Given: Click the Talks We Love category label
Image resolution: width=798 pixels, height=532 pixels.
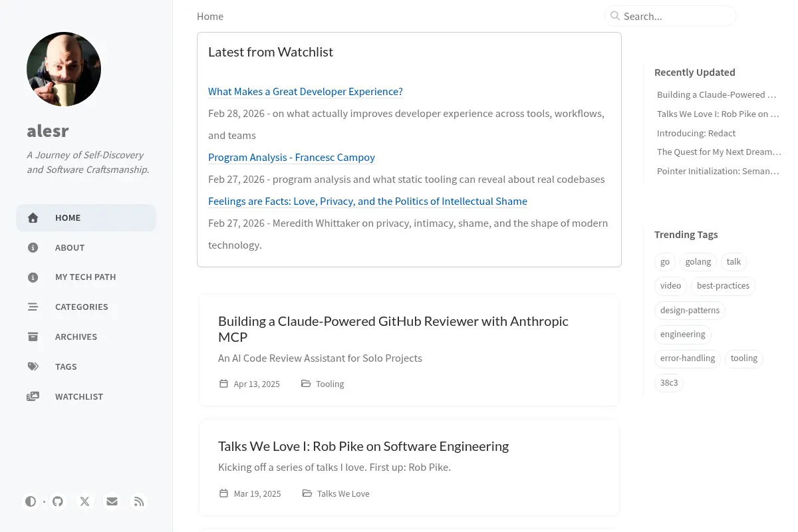Looking at the screenshot, I should (343, 493).
